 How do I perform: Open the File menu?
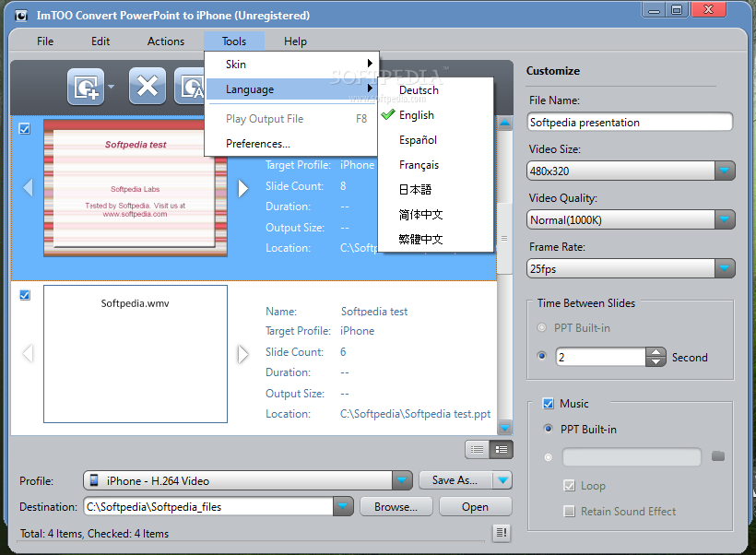click(45, 41)
